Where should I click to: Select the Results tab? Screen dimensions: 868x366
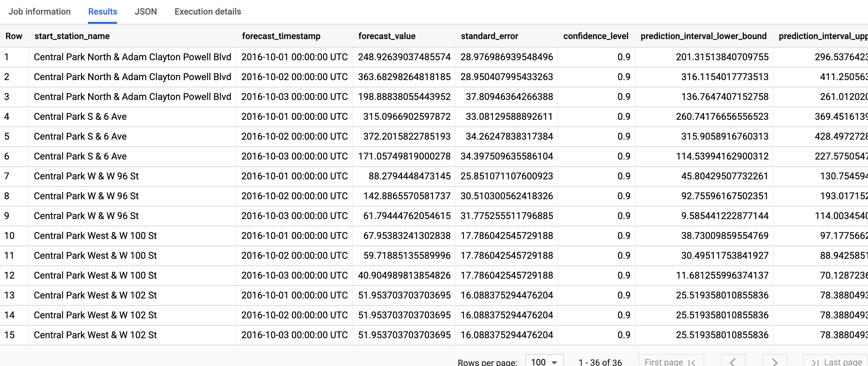(x=102, y=12)
